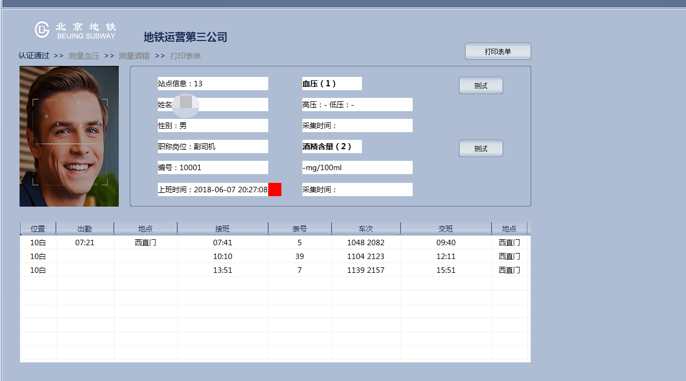686x381 pixels.
Task: Click the 表号 column header
Action: coord(300,229)
